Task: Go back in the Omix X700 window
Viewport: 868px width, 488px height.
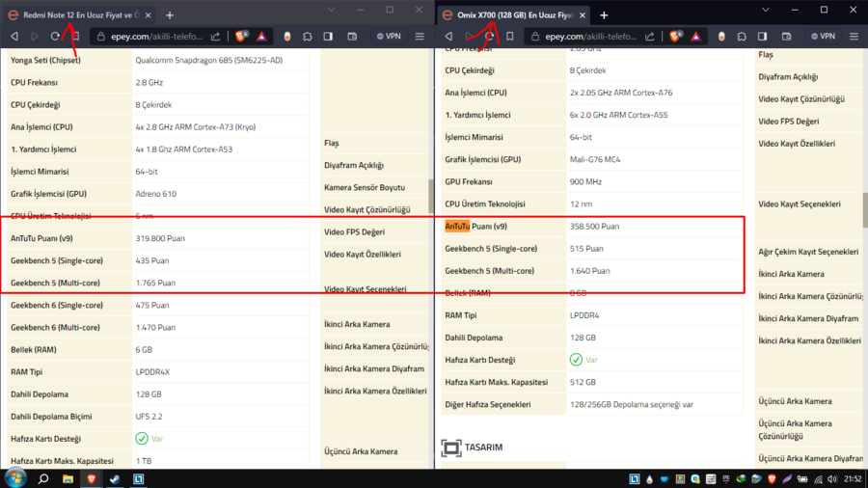Action: [x=448, y=37]
